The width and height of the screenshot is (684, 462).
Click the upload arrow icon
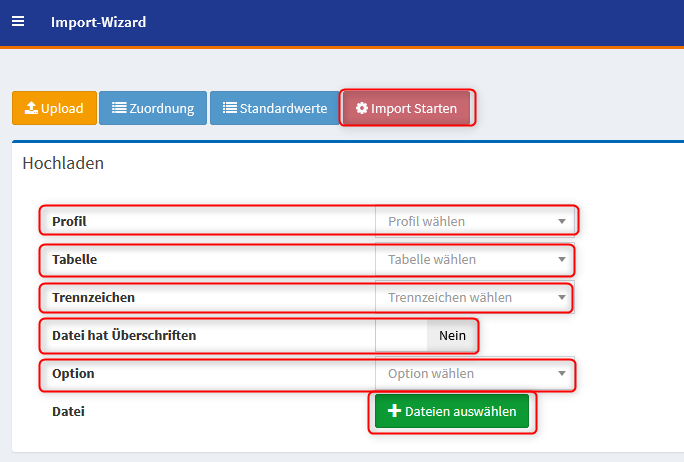click(x=31, y=108)
